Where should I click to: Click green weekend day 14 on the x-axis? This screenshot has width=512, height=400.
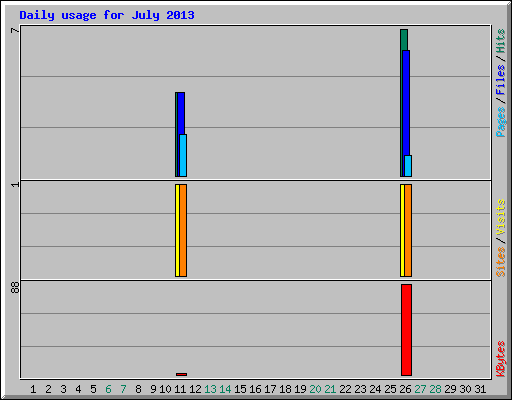(225, 389)
